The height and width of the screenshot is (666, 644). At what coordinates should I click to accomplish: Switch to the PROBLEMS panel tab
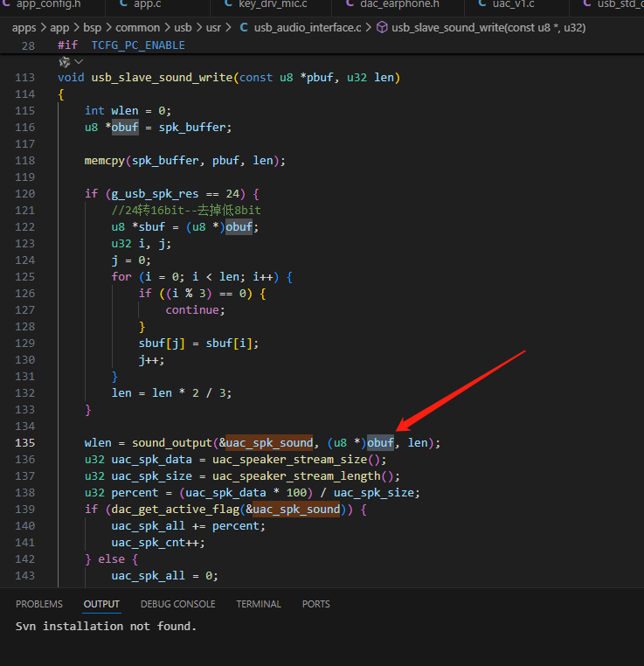39,604
